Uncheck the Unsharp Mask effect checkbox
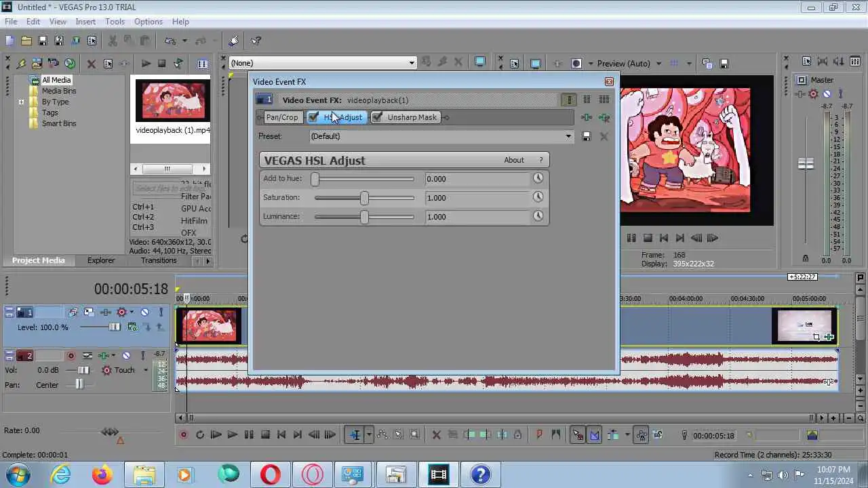This screenshot has height=488, width=868. [x=377, y=117]
